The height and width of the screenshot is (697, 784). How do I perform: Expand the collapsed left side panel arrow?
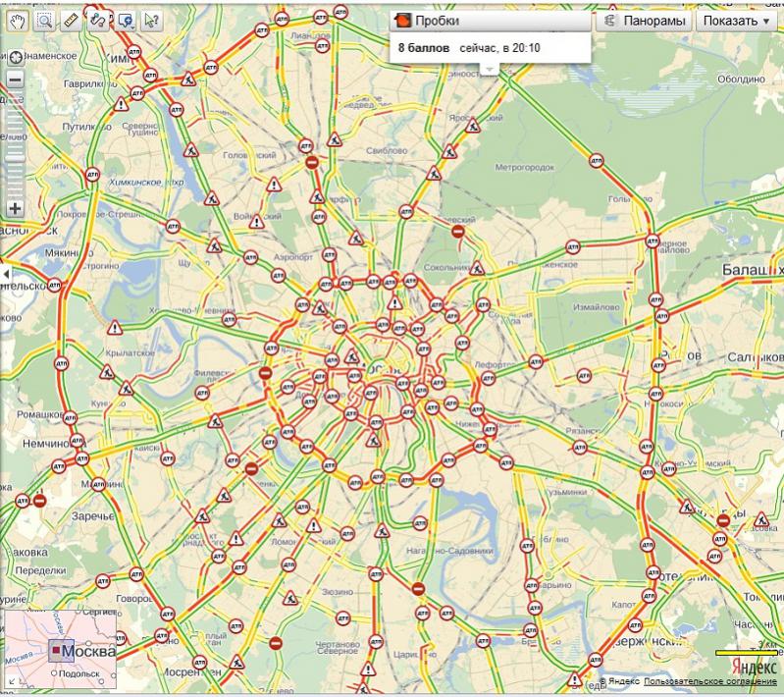pos(5,272)
